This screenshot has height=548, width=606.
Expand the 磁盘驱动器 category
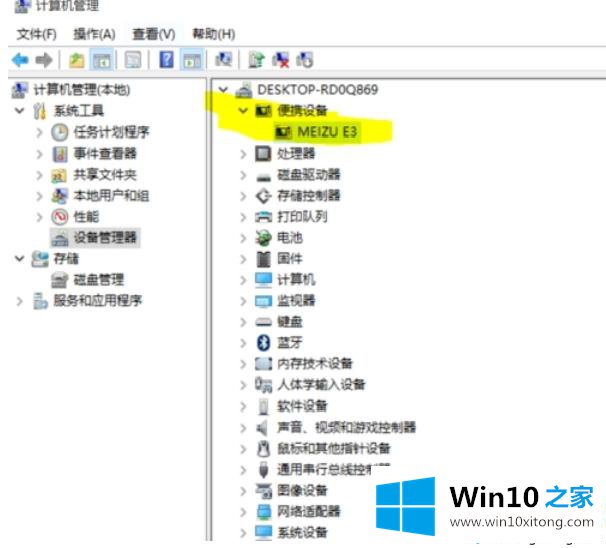[243, 175]
